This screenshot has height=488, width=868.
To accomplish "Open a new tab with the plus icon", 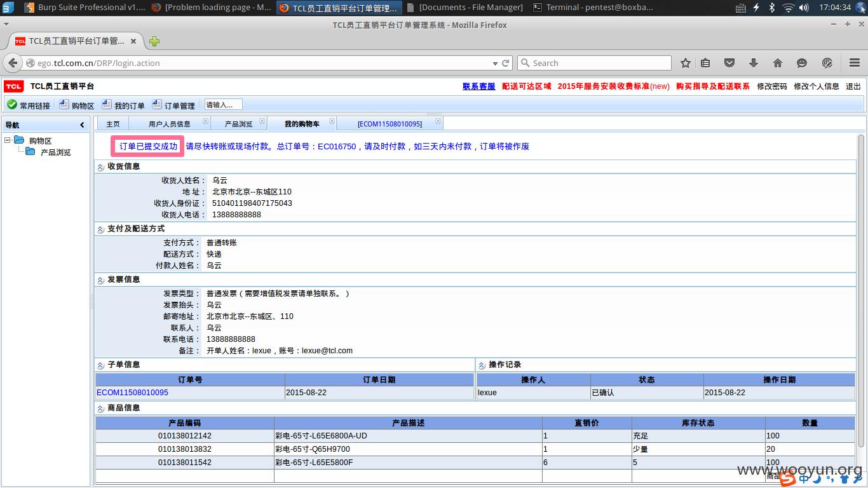I will coord(154,41).
